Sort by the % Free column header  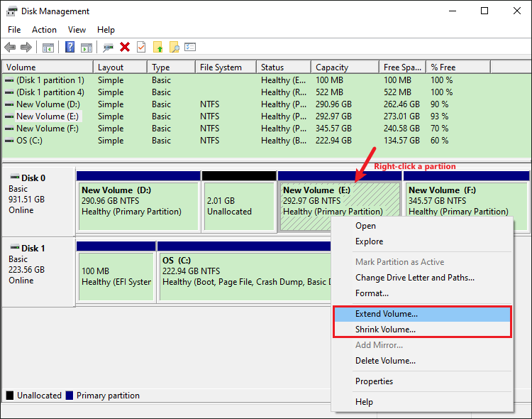[x=458, y=67]
